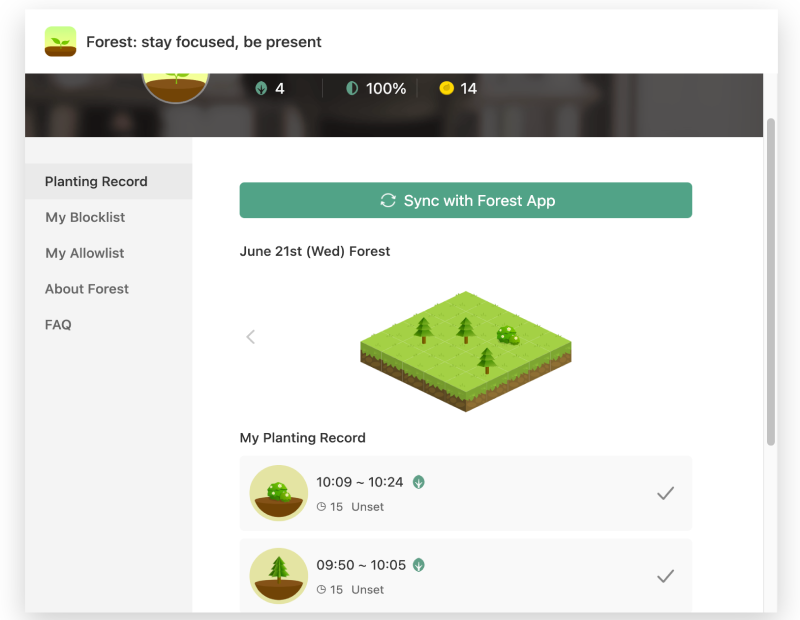800x620 pixels.
Task: Click checkmark on the 09:50 ~ 10:05 record
Action: (x=665, y=576)
